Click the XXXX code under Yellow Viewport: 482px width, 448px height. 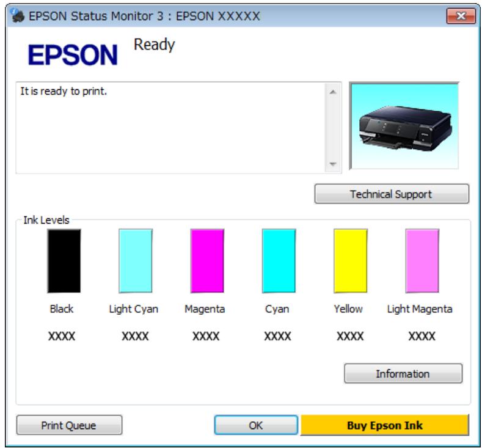coord(350,336)
